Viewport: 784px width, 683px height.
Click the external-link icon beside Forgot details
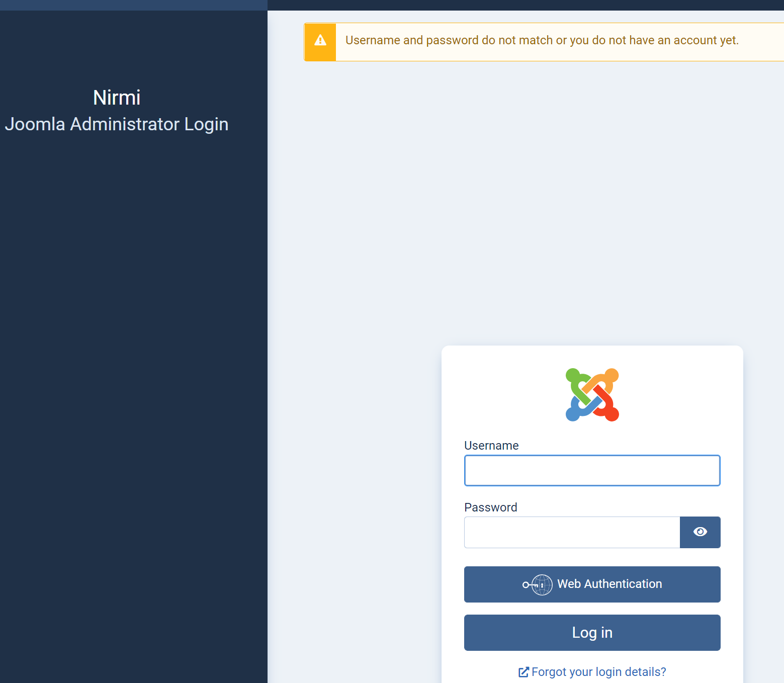coord(524,672)
